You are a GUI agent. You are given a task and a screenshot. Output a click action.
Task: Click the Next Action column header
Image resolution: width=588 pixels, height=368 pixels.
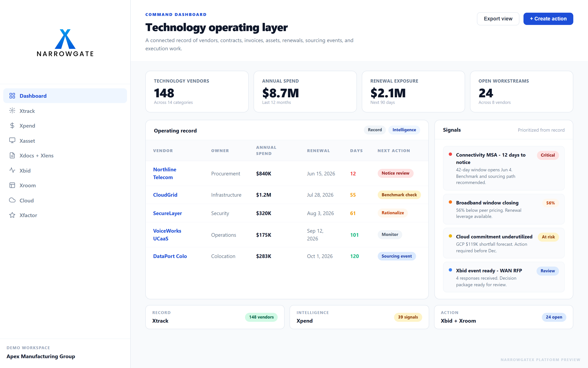[x=394, y=151]
